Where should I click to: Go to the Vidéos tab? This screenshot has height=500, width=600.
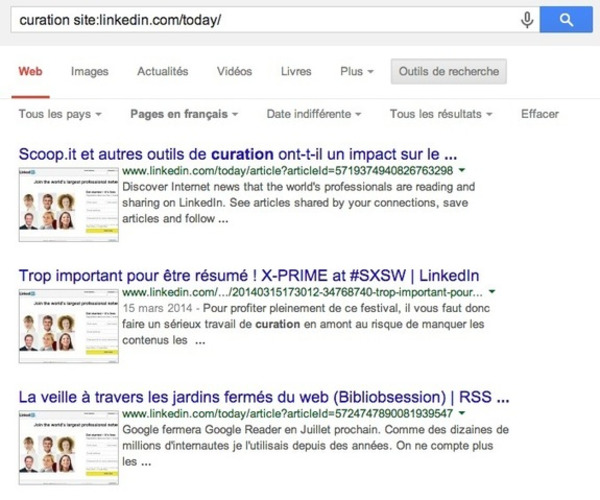point(234,72)
